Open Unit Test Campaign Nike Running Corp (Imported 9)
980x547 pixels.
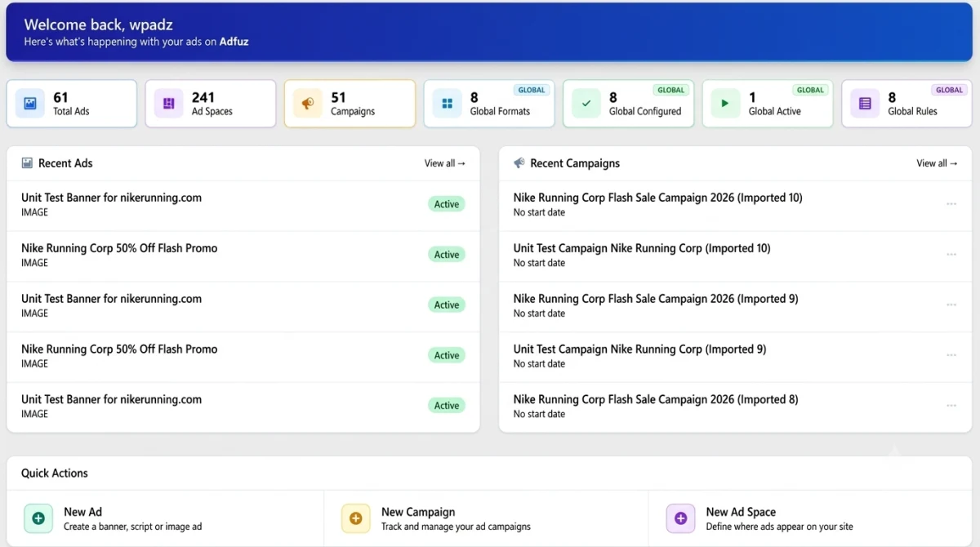tap(639, 349)
